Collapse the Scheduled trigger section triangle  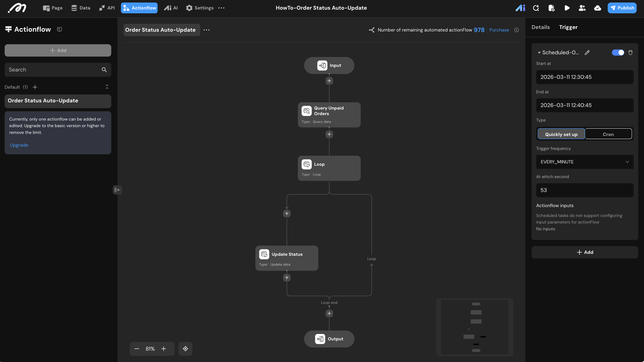tap(539, 53)
